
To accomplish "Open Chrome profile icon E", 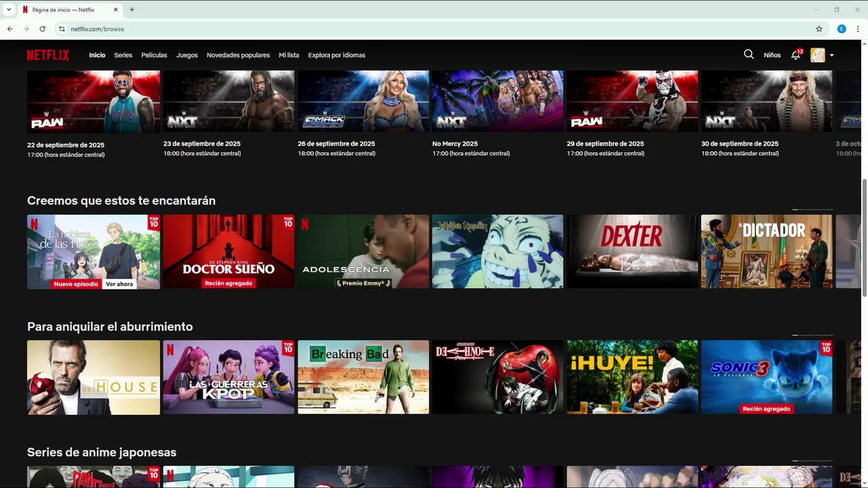I will [842, 29].
